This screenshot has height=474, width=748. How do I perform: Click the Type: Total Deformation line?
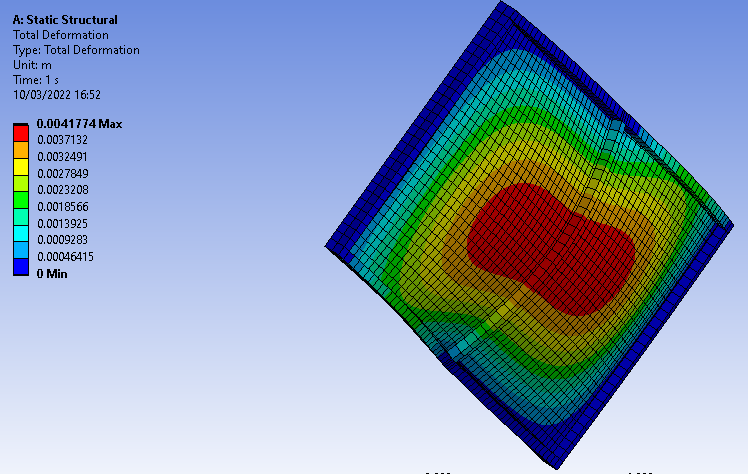pyautogui.click(x=76, y=50)
